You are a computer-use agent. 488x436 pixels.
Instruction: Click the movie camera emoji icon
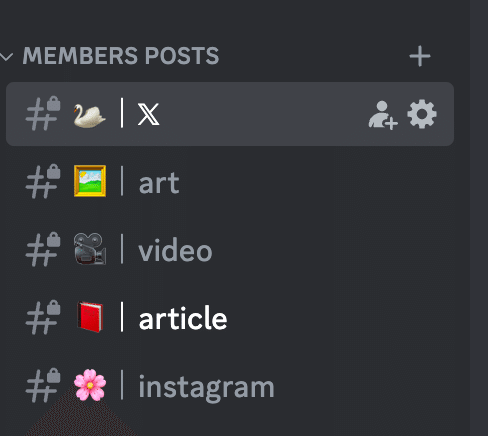[90, 249]
